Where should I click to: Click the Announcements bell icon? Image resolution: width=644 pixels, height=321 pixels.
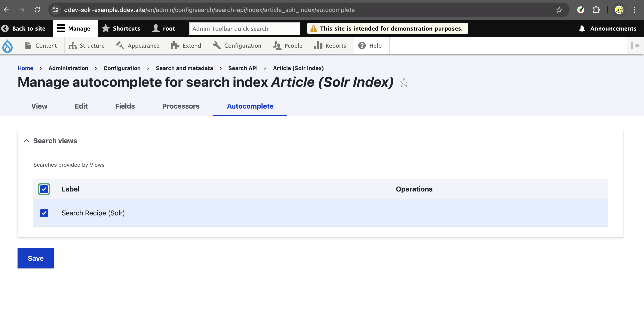pyautogui.click(x=582, y=28)
